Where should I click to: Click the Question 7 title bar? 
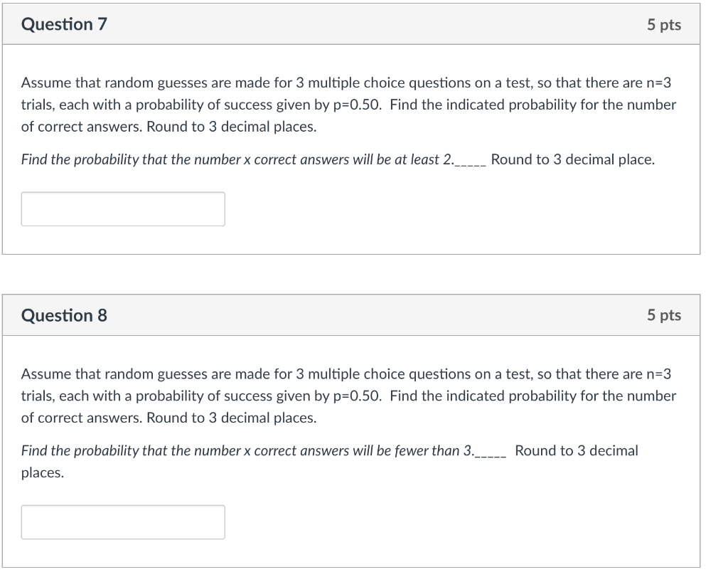[355, 23]
